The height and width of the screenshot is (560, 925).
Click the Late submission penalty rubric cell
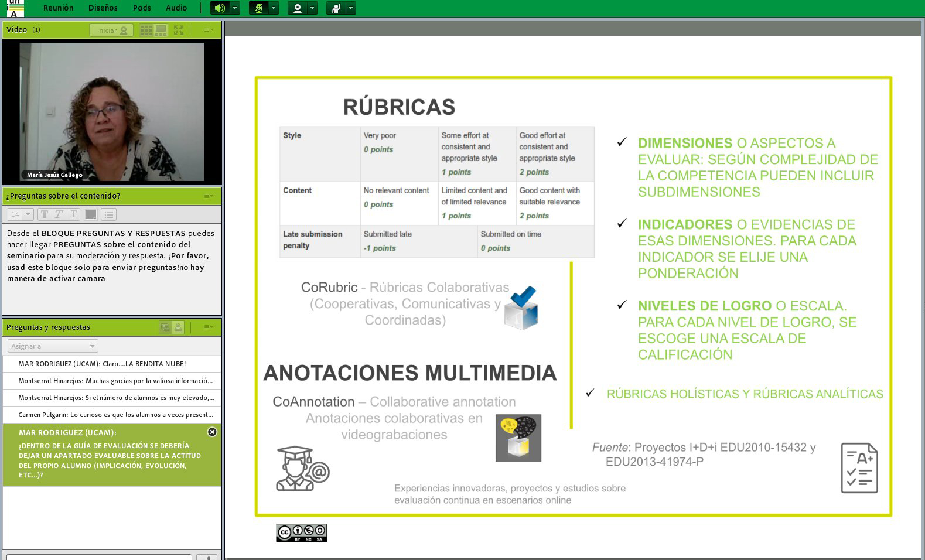point(320,241)
